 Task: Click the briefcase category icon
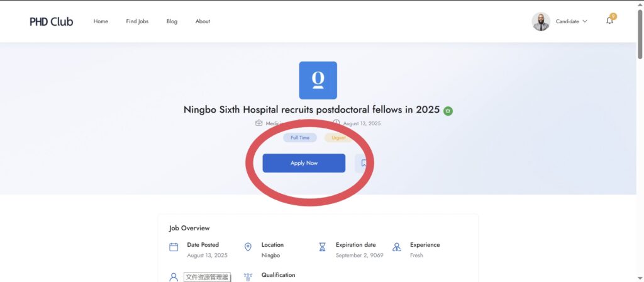pos(258,123)
